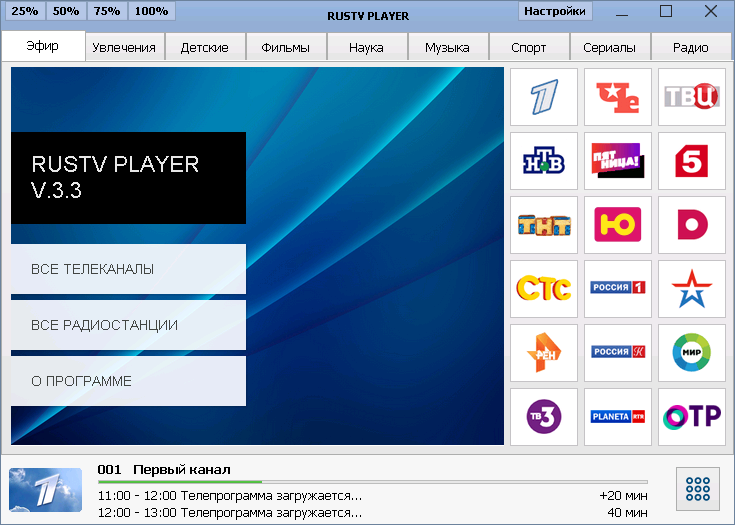Open the Rossiya K channel tile
This screenshot has width=735, height=525.
618,352
